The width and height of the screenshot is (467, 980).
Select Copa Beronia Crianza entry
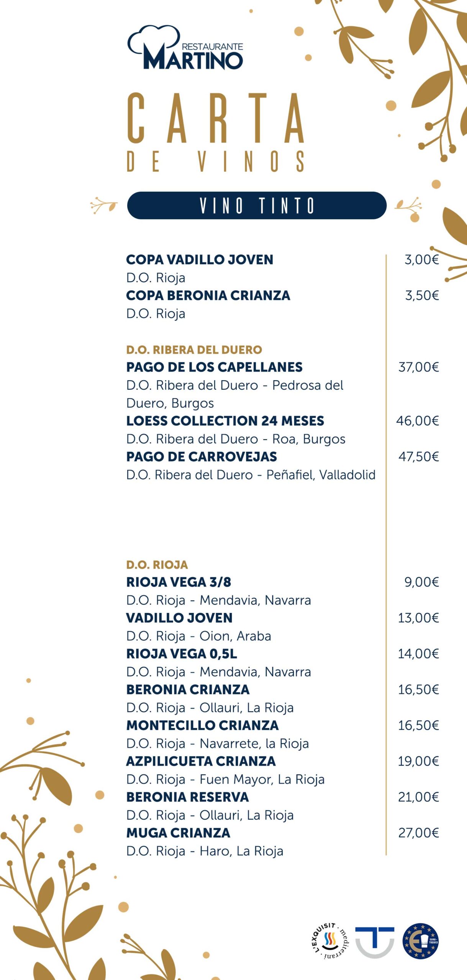208,296
